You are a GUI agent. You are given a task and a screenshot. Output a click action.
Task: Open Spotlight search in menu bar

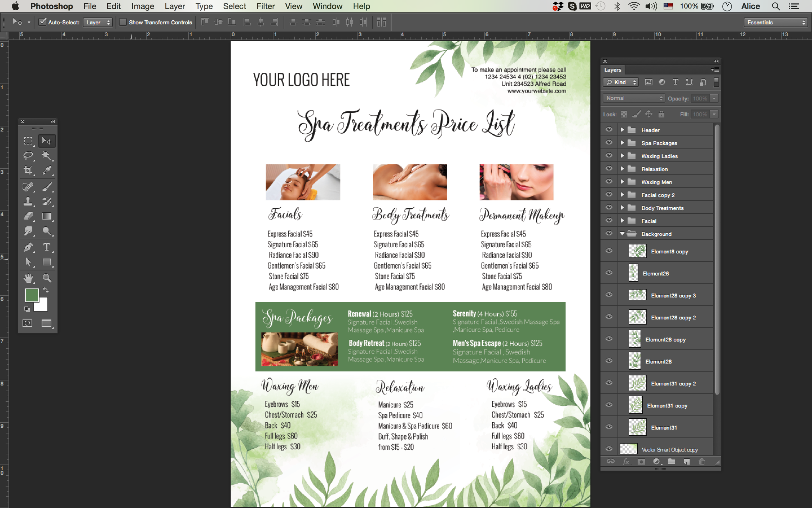[x=776, y=6]
